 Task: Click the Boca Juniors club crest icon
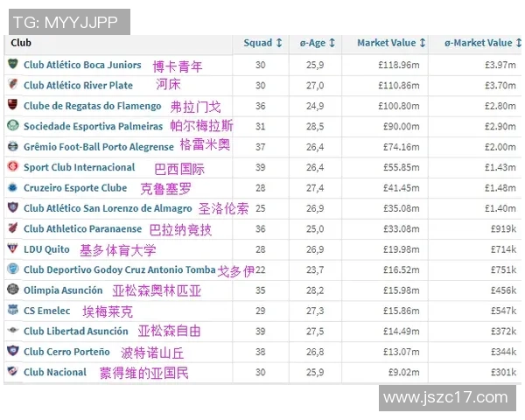pos(13,64)
